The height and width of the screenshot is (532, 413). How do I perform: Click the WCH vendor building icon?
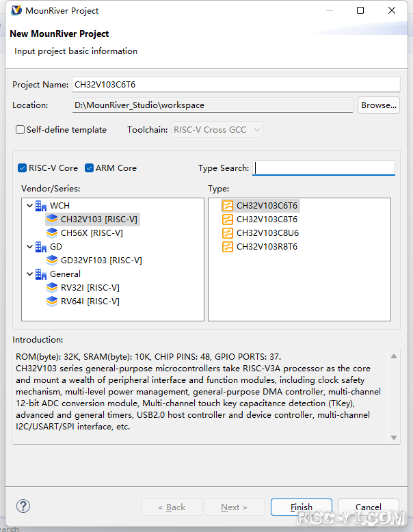coord(41,206)
